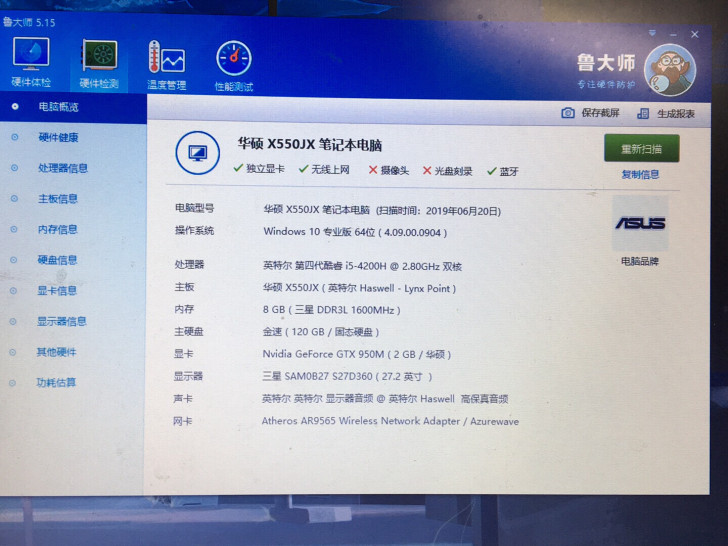Click the Windows 10 专业版 64位 value
The height and width of the screenshot is (546, 728).
coord(355,232)
